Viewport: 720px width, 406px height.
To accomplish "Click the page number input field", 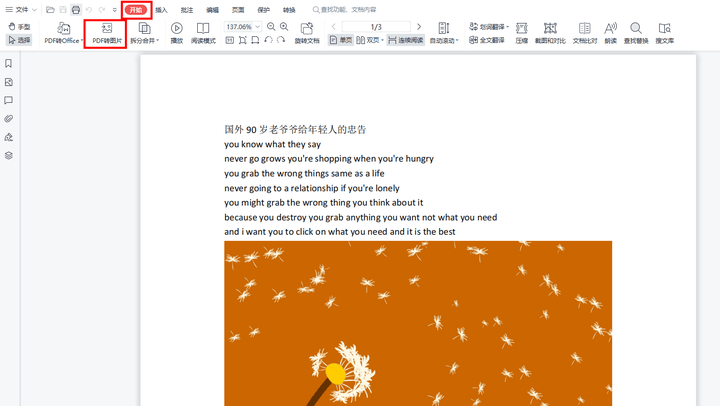I will (x=375, y=26).
